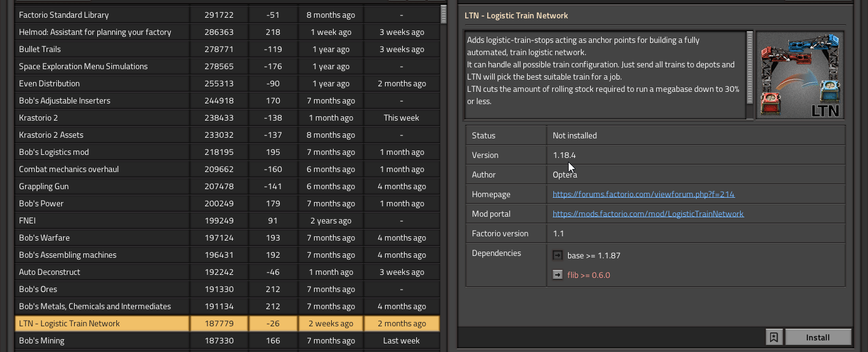Open the mod portal LogisticTrainNetwork link
The width and height of the screenshot is (868, 352).
point(648,214)
